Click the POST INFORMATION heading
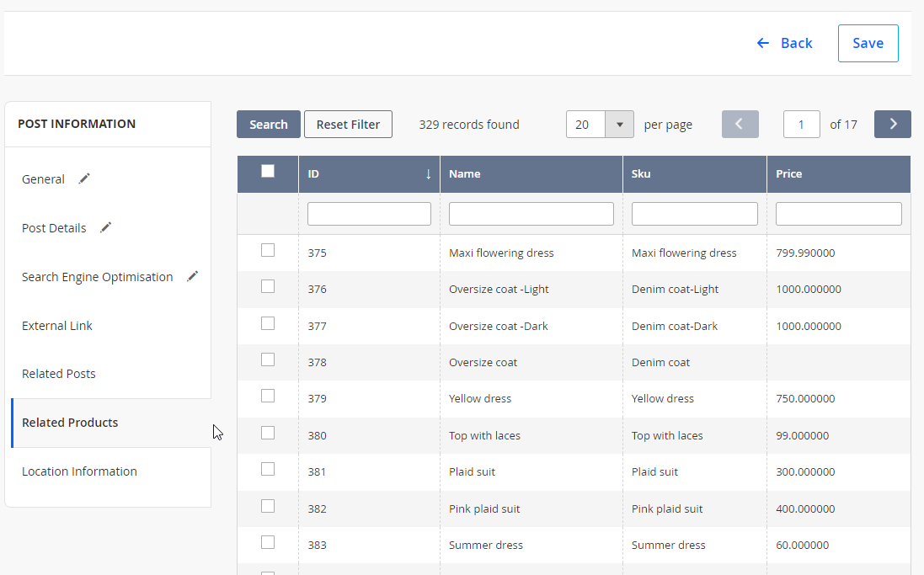Image resolution: width=924 pixels, height=575 pixels. pyautogui.click(x=77, y=124)
